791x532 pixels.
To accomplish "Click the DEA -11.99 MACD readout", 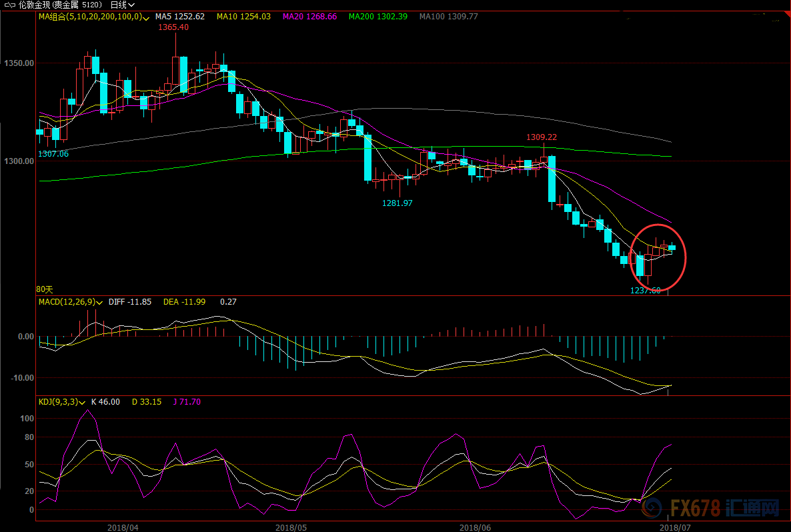I will coord(185,302).
